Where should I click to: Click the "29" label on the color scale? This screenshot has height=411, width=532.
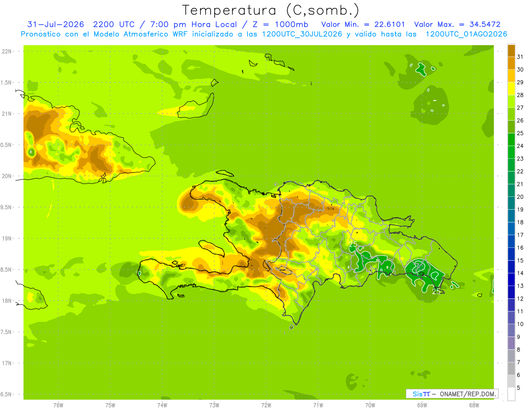point(520,82)
